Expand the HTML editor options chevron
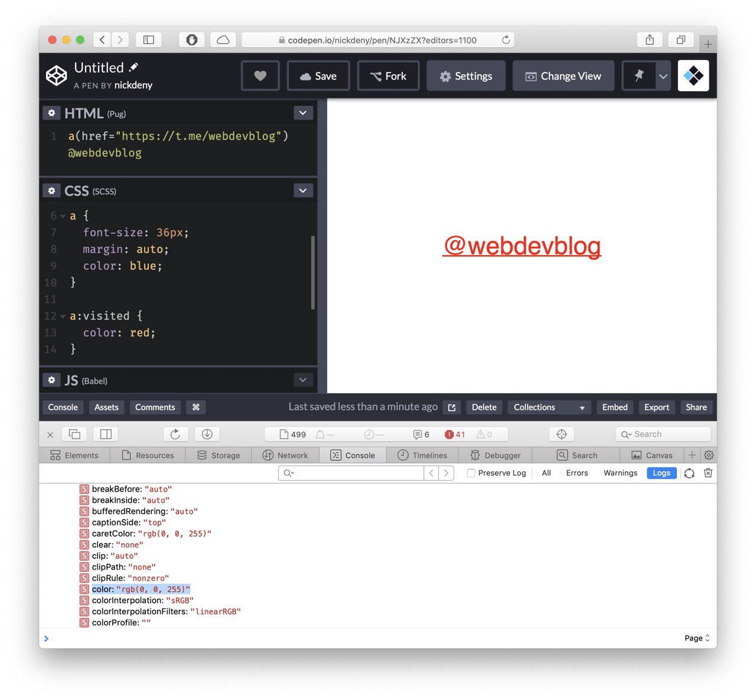The image size is (756, 700). coord(303,113)
